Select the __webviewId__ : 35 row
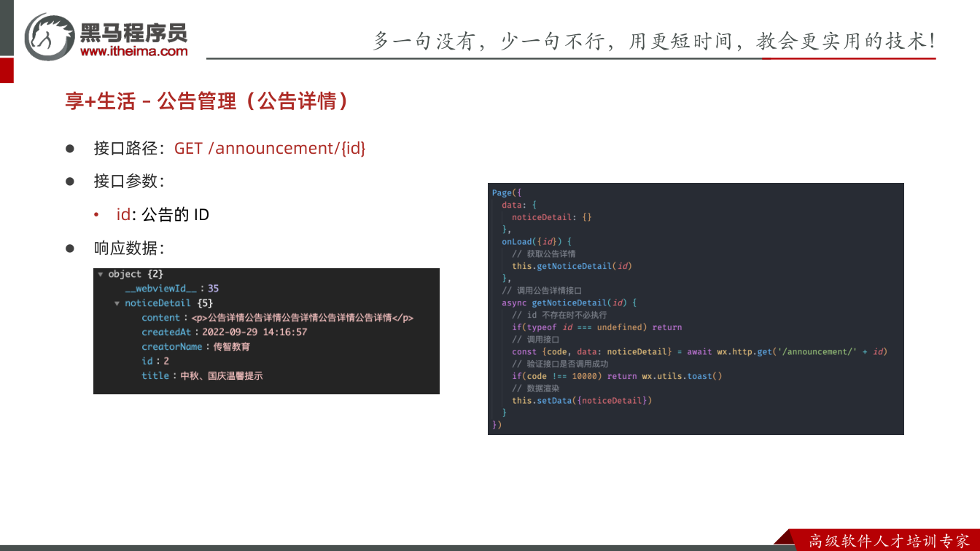980x551 pixels. (x=172, y=289)
